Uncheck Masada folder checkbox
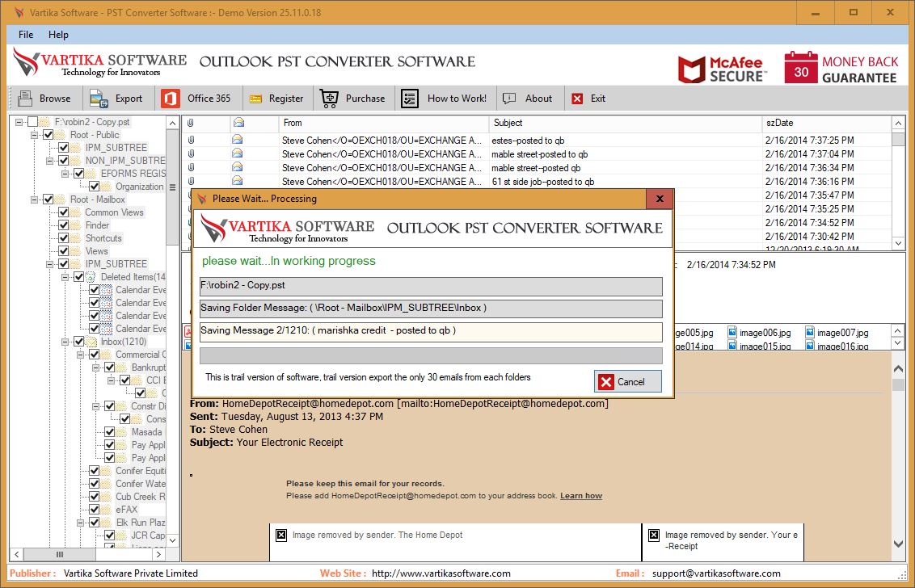The height and width of the screenshot is (588, 915). pos(109,432)
